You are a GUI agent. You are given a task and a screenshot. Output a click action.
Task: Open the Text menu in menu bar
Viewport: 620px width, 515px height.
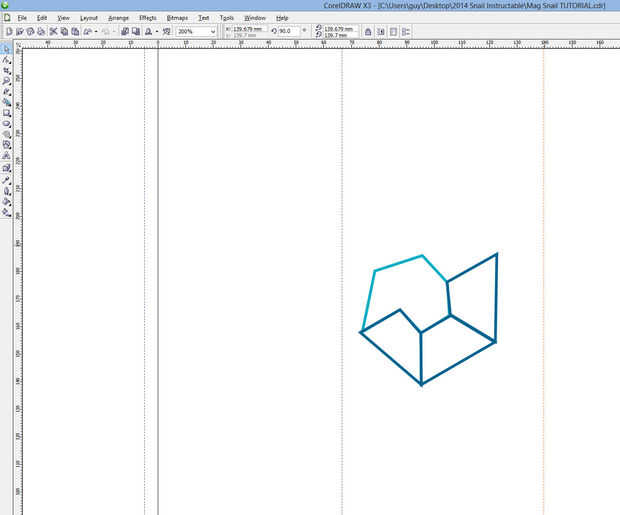click(x=204, y=18)
